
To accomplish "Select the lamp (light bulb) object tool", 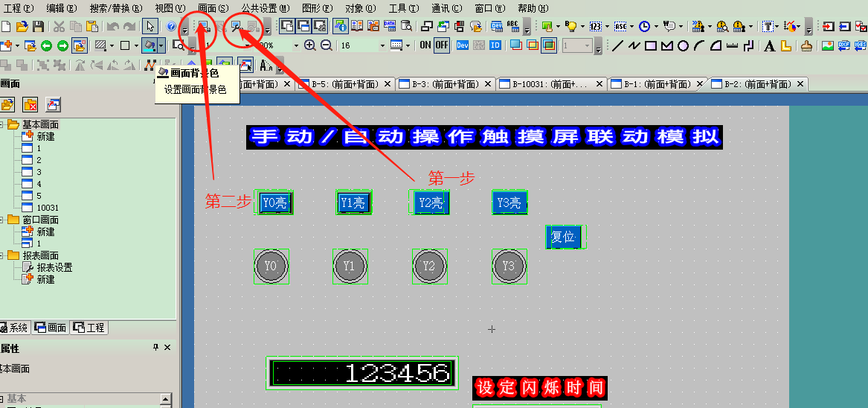I will coord(570,27).
